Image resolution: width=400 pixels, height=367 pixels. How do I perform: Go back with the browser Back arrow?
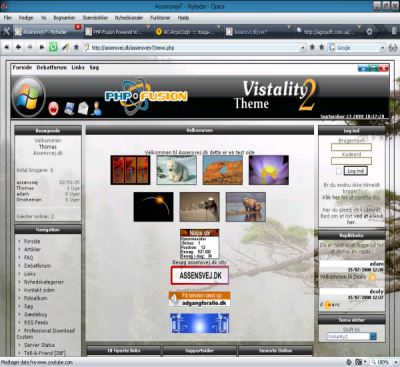coord(18,47)
